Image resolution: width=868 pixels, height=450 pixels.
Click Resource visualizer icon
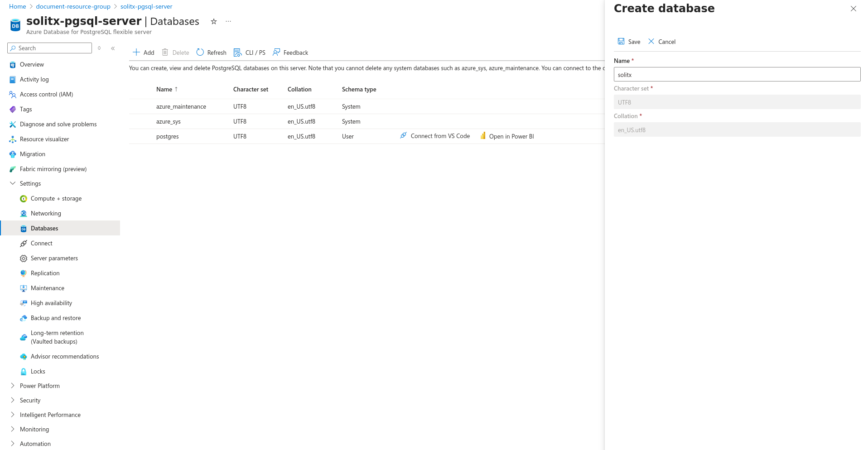point(13,139)
